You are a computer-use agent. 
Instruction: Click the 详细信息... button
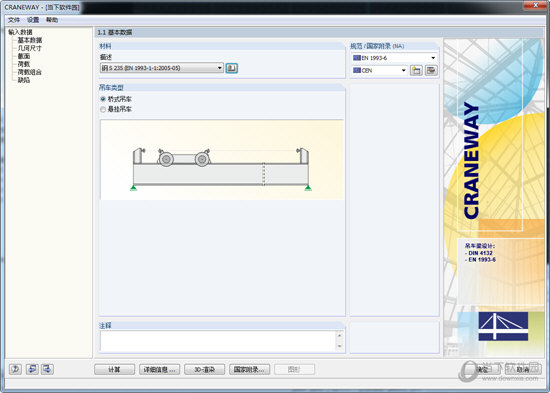(160, 369)
